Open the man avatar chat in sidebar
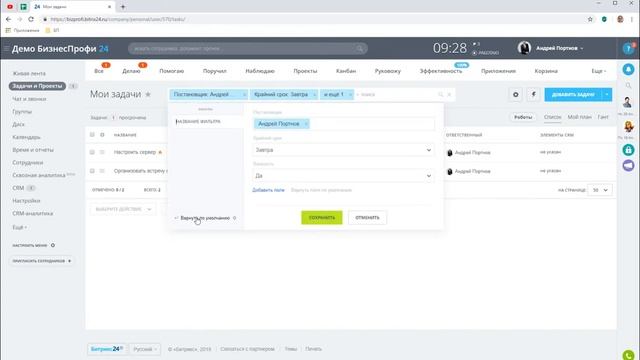The height and width of the screenshot is (360, 640). (628, 102)
